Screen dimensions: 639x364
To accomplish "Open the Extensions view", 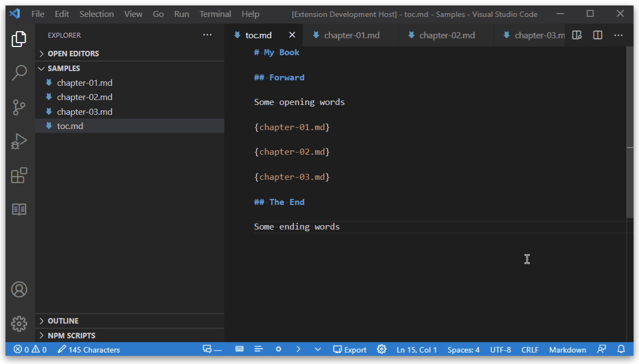I will tap(19, 175).
